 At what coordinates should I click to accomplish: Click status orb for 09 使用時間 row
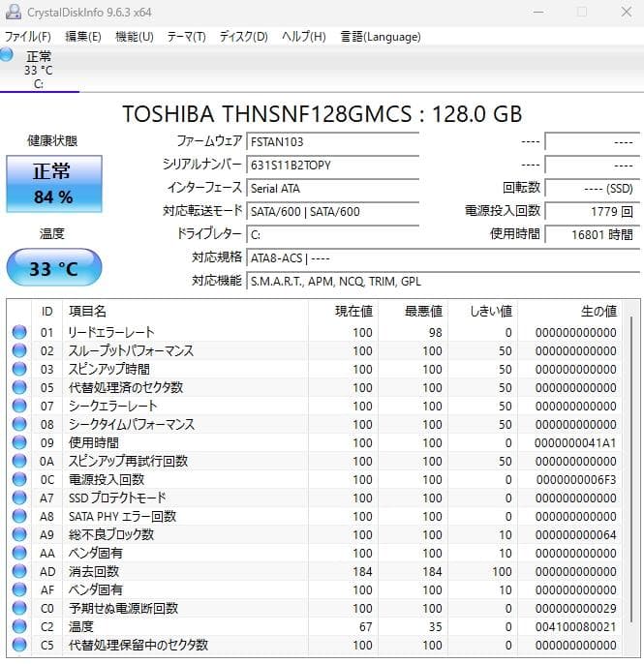(x=19, y=443)
